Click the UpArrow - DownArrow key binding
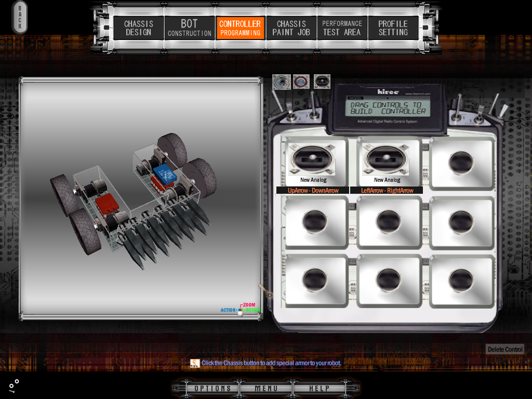This screenshot has height=399, width=532. (x=313, y=190)
